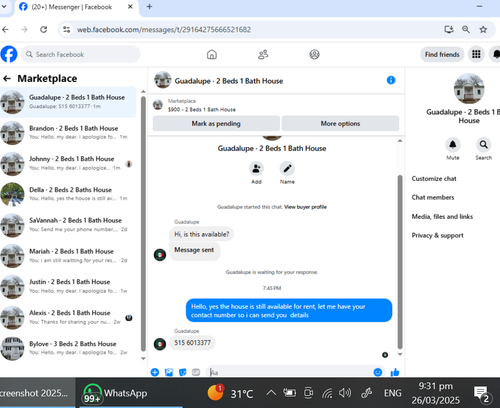Image resolution: width=500 pixels, height=408 pixels.
Task: Reload the page in browser
Action: point(43,30)
